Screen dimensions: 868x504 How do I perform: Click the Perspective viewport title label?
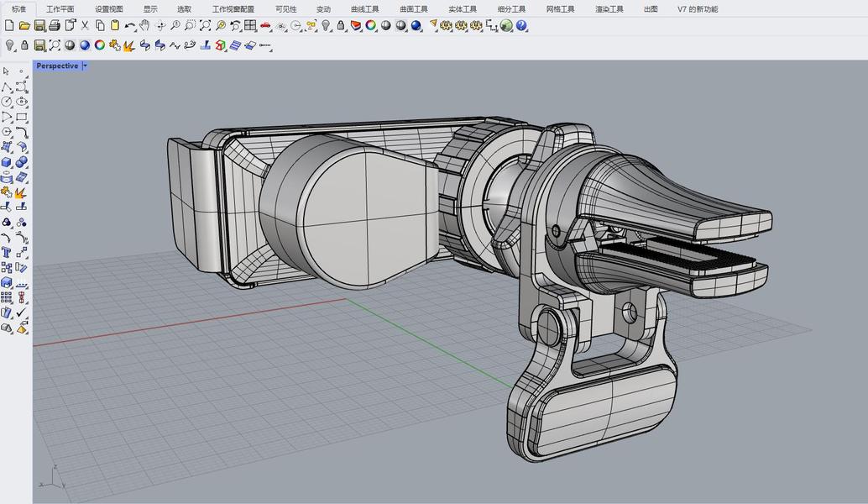coord(57,66)
